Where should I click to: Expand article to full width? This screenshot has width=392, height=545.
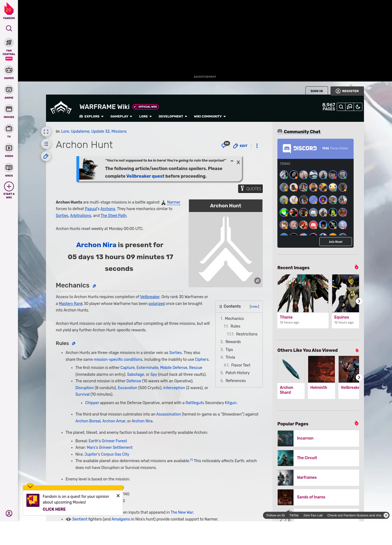46,132
